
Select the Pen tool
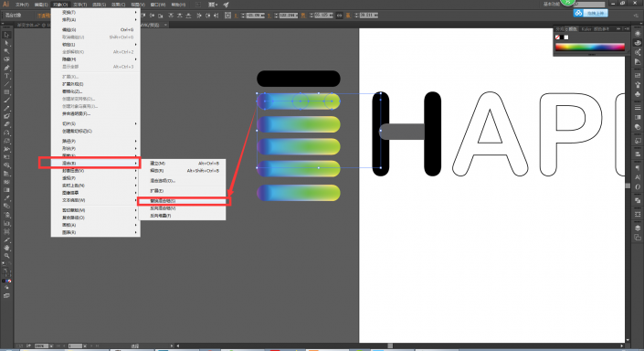tap(6, 68)
